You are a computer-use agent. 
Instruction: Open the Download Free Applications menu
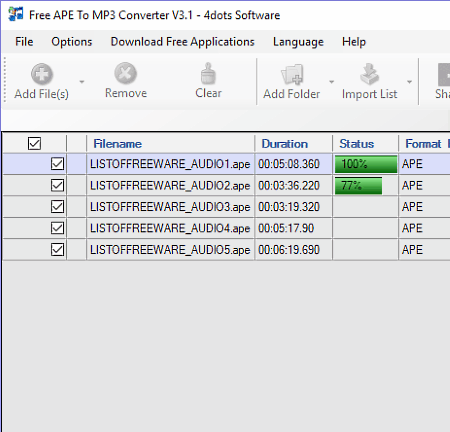click(x=182, y=42)
